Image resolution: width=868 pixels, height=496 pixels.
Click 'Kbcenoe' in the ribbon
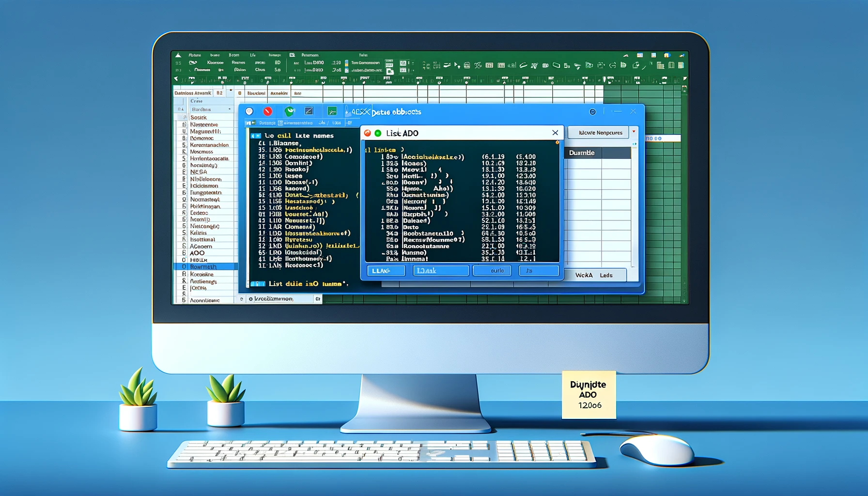[216, 62]
